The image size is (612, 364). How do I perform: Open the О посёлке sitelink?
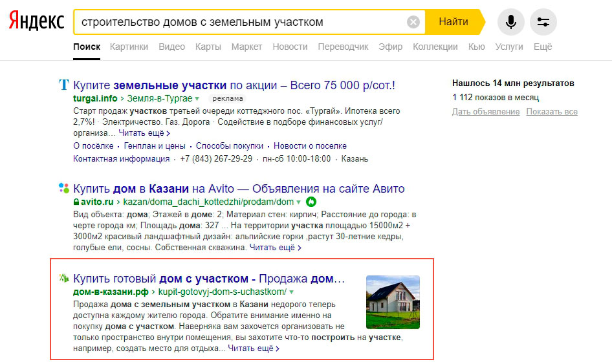[93, 146]
